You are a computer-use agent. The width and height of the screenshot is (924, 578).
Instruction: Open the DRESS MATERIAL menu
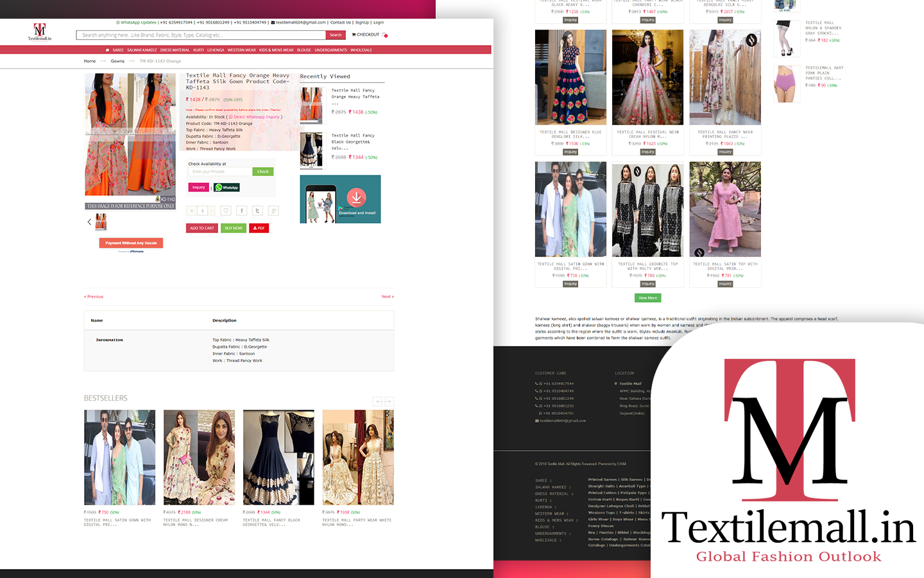click(175, 50)
